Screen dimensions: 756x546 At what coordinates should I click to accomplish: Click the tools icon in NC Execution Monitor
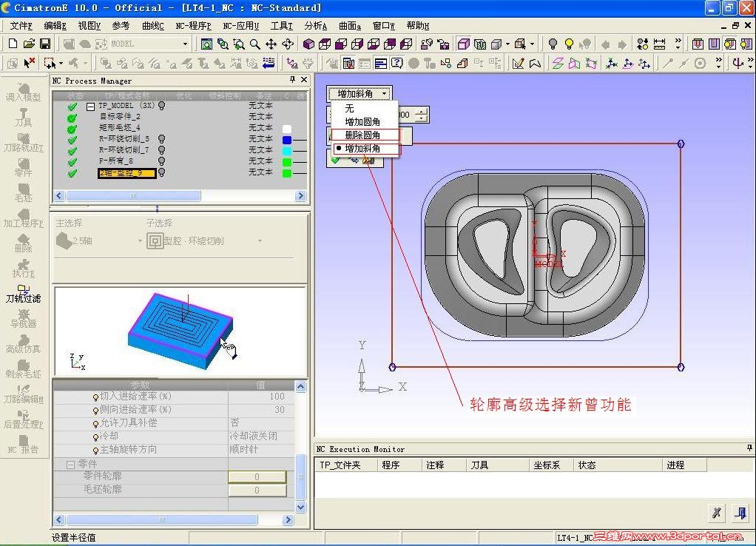click(x=717, y=513)
